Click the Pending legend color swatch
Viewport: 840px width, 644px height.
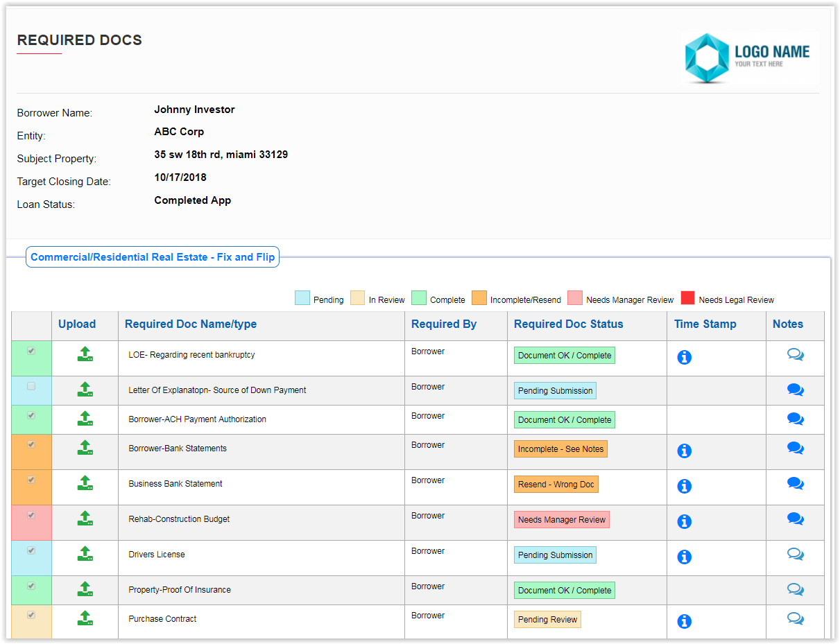(x=302, y=298)
